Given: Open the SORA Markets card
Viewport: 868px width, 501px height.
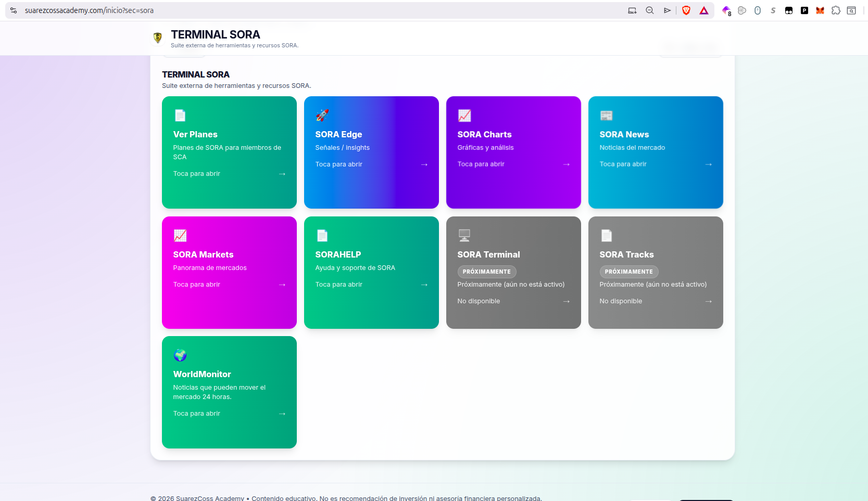Looking at the screenshot, I should pyautogui.click(x=229, y=272).
